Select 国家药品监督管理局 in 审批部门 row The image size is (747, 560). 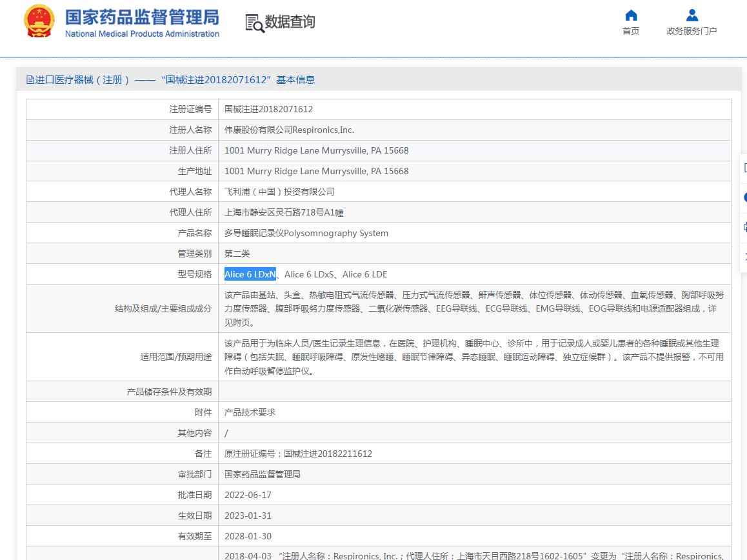(263, 474)
